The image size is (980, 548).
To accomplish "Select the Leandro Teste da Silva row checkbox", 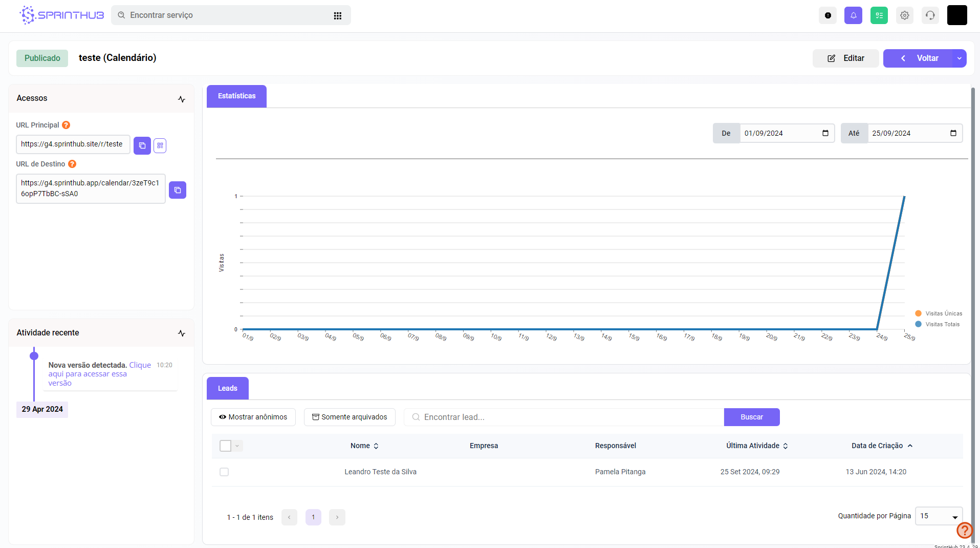I will 224,472.
